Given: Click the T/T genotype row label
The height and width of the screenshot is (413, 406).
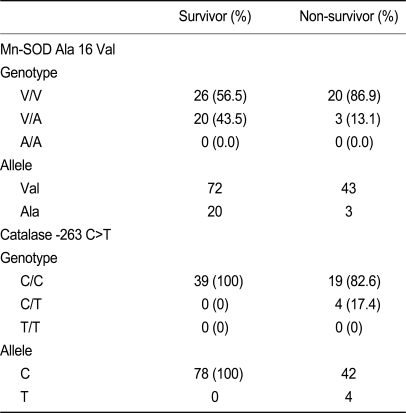Looking at the screenshot, I should click(30, 327).
